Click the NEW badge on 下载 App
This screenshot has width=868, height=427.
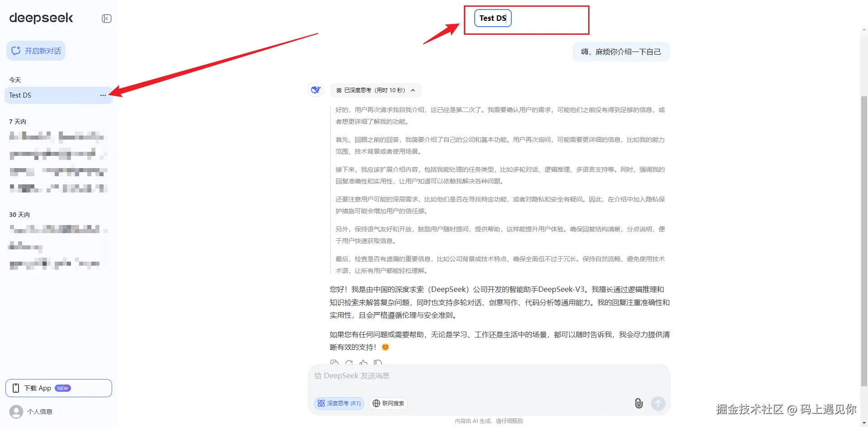63,388
